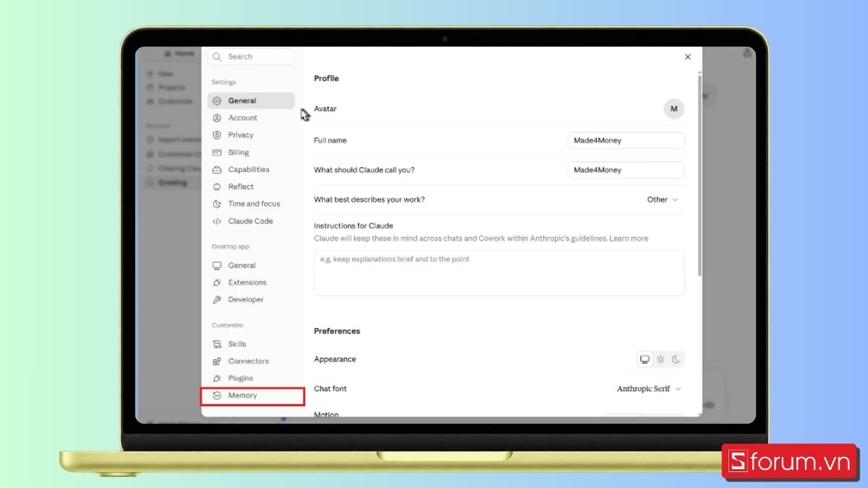This screenshot has width=868, height=488.
Task: Switch appearance to dark mode
Action: pyautogui.click(x=676, y=359)
